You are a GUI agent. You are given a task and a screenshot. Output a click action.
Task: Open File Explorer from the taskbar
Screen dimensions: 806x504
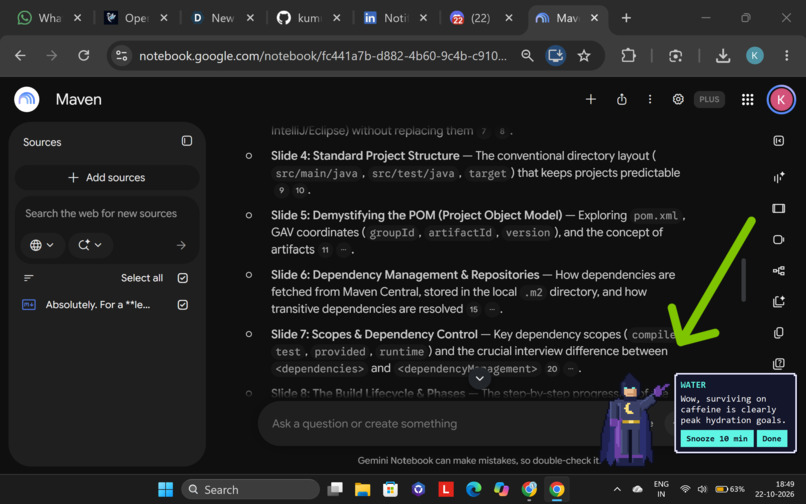tap(362, 489)
